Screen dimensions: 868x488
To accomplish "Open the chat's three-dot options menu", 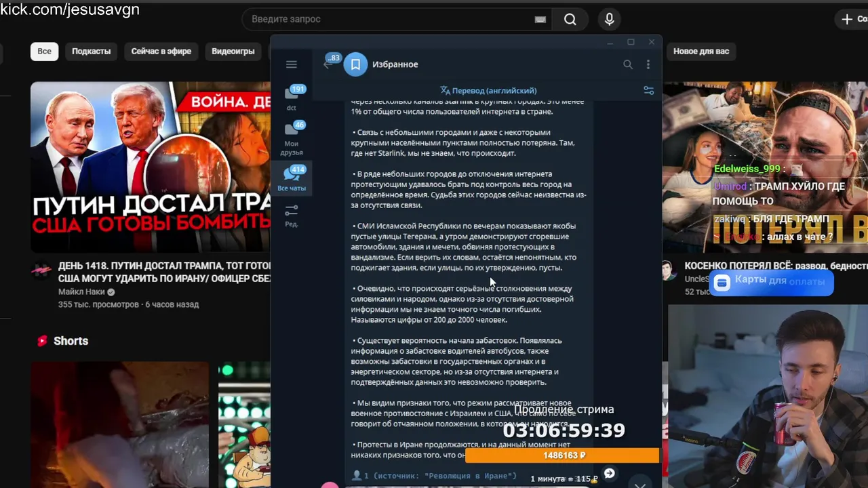I will pos(648,64).
